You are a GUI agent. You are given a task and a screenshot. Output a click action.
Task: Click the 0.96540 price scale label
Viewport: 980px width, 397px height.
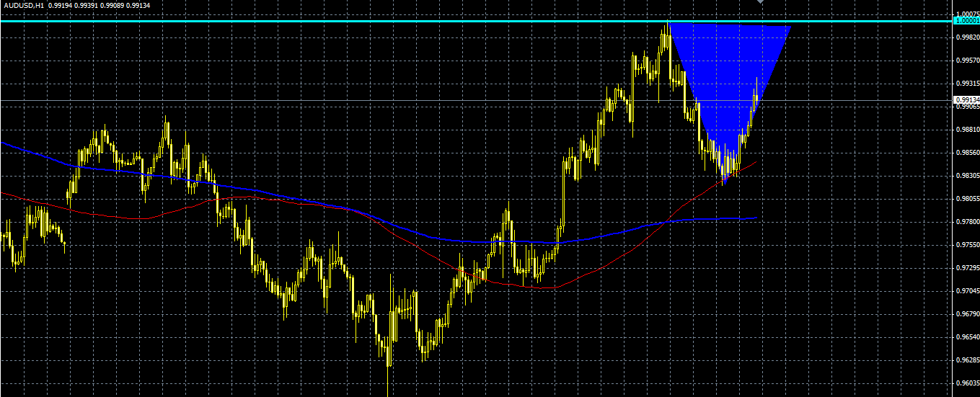[x=966, y=336]
